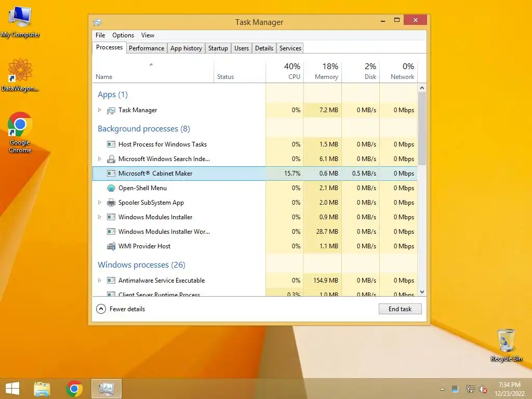
Task: Click the '15.7%' CPU value
Action: click(x=292, y=174)
